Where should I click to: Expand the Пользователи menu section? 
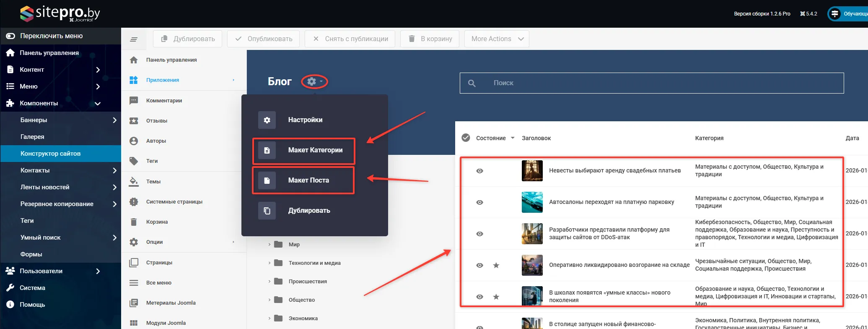(98, 271)
